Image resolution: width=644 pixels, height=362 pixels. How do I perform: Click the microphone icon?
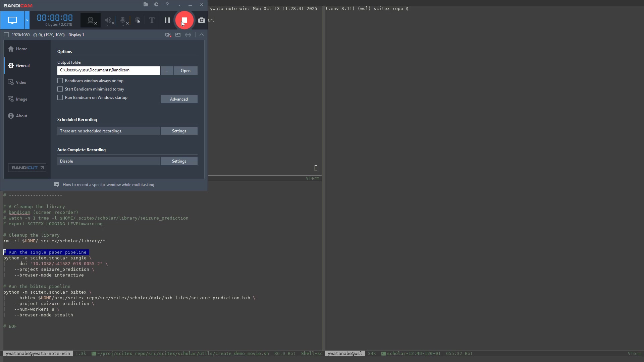(x=123, y=20)
